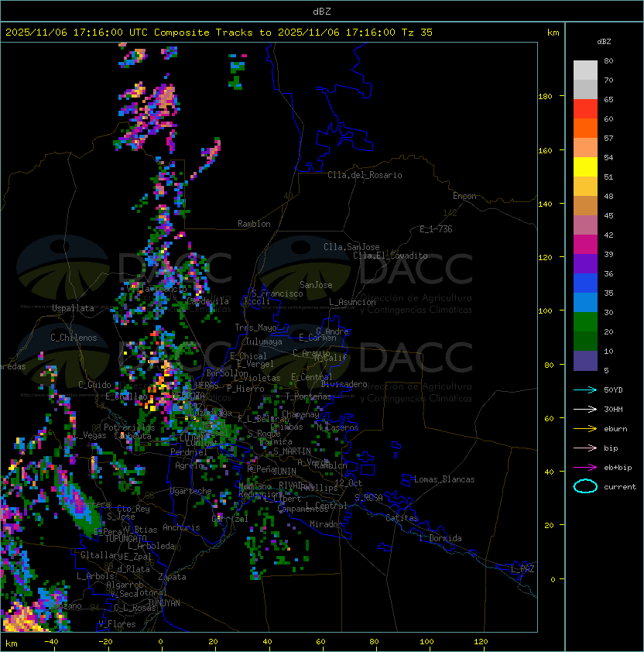The height and width of the screenshot is (652, 644).
Task: Click the '30HM' legend label
Action: tap(613, 410)
